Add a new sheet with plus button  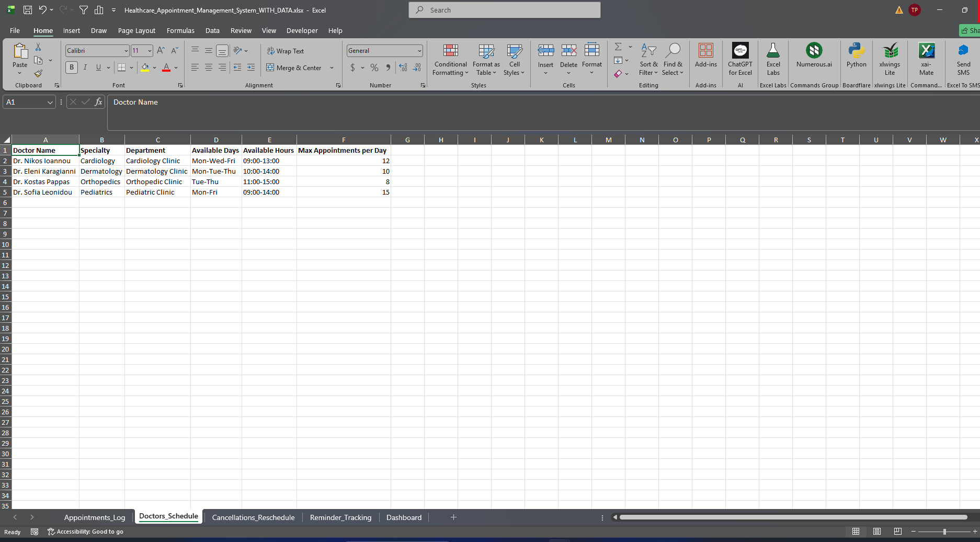click(x=453, y=517)
